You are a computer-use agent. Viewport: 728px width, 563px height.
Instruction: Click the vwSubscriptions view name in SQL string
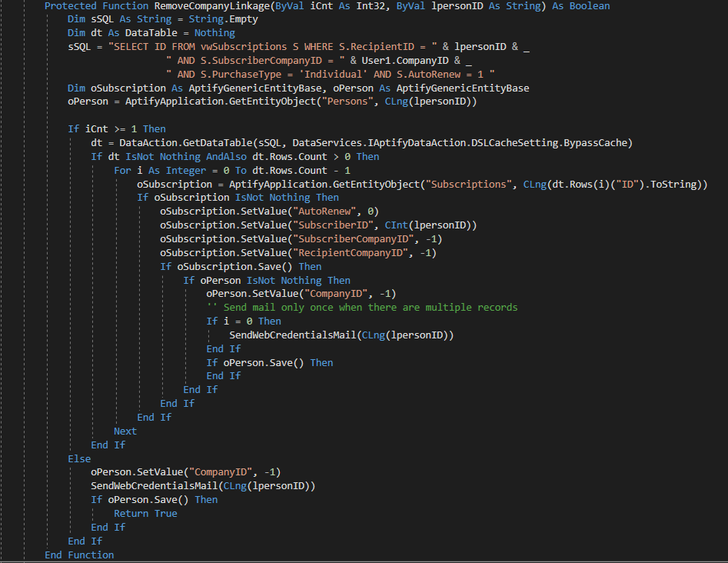tap(244, 47)
